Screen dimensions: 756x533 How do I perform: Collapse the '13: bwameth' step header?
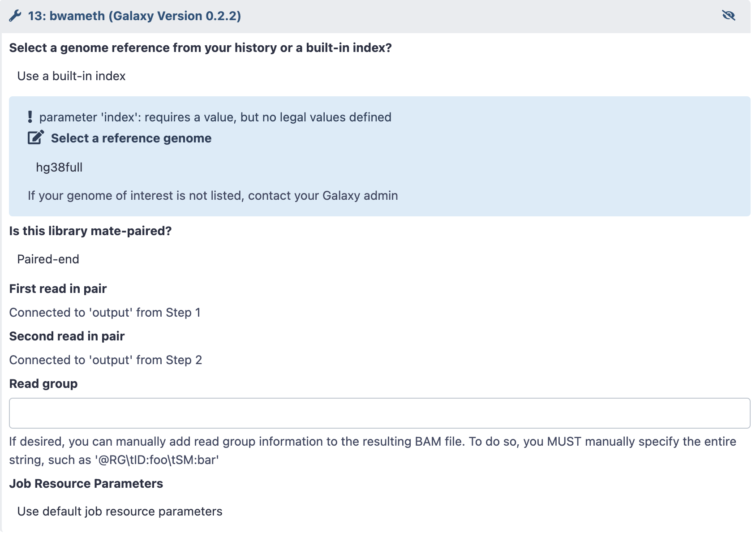134,16
